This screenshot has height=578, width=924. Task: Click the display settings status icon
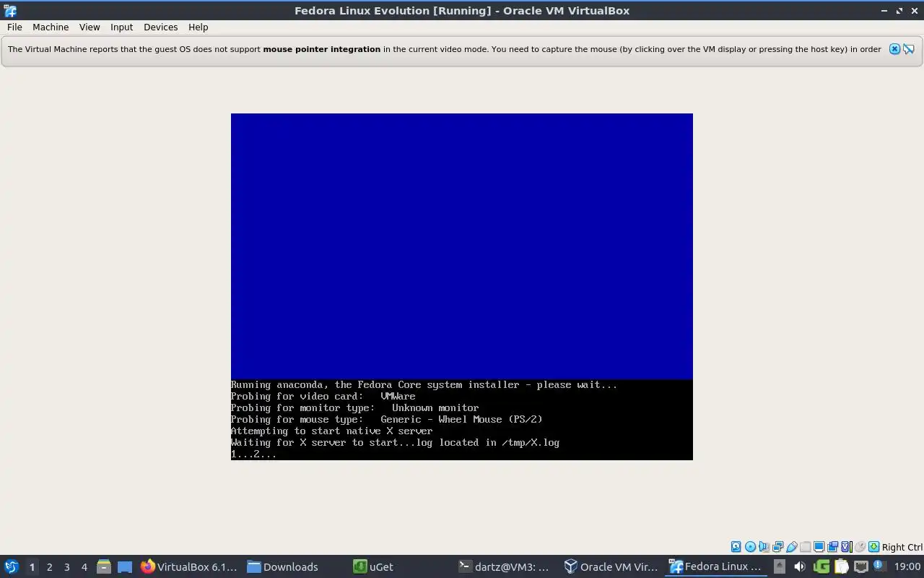[x=819, y=547]
